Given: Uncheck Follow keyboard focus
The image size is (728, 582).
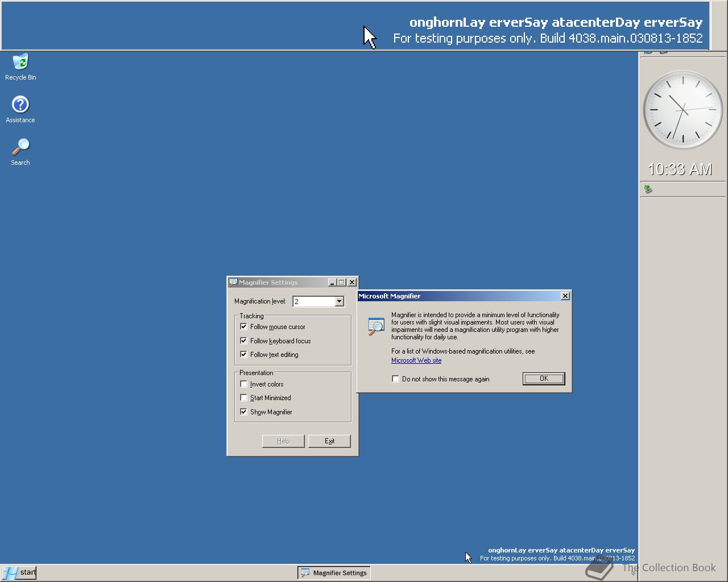Looking at the screenshot, I should pyautogui.click(x=243, y=341).
